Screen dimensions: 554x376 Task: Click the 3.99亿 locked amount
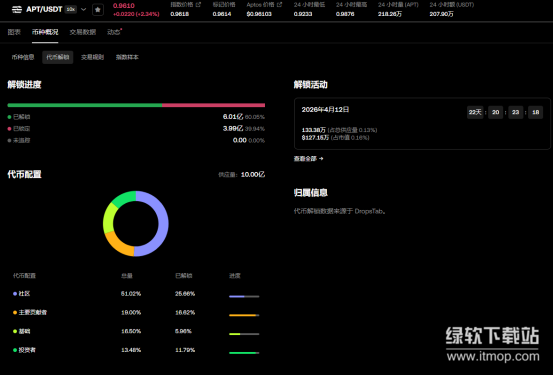pos(233,128)
